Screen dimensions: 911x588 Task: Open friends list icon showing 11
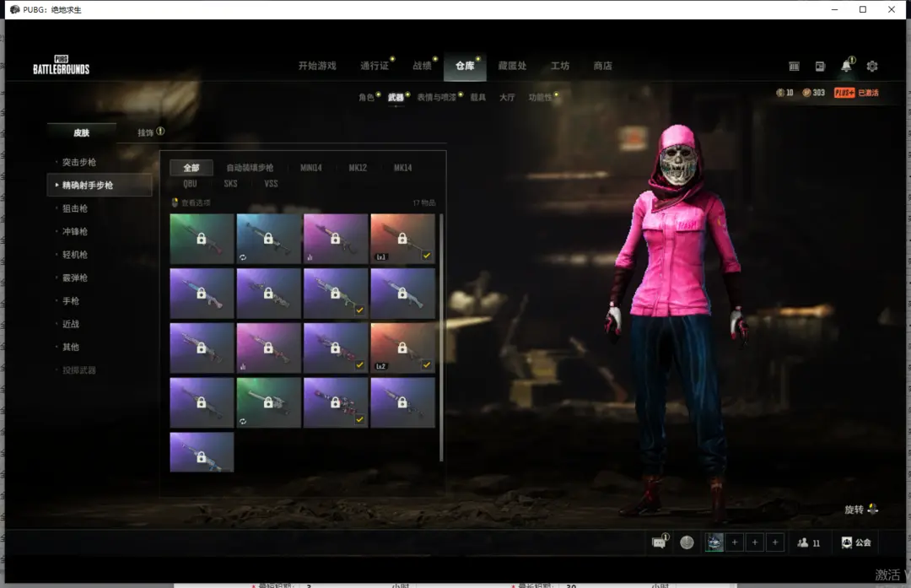click(x=803, y=542)
